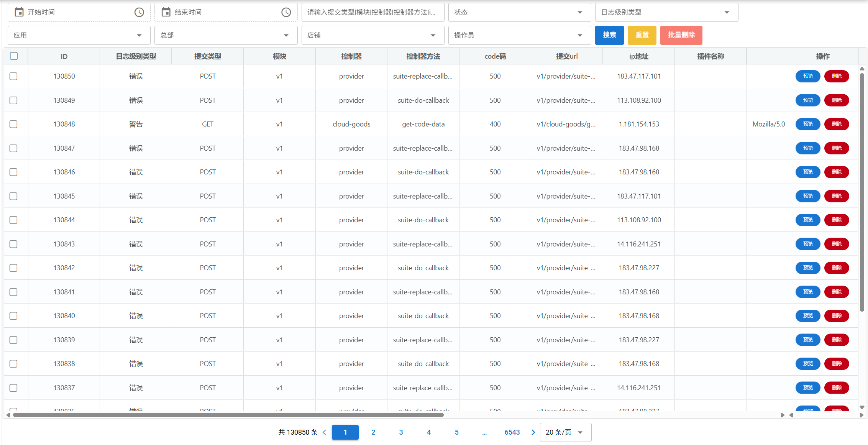Open the 应用 dropdown

79,35
